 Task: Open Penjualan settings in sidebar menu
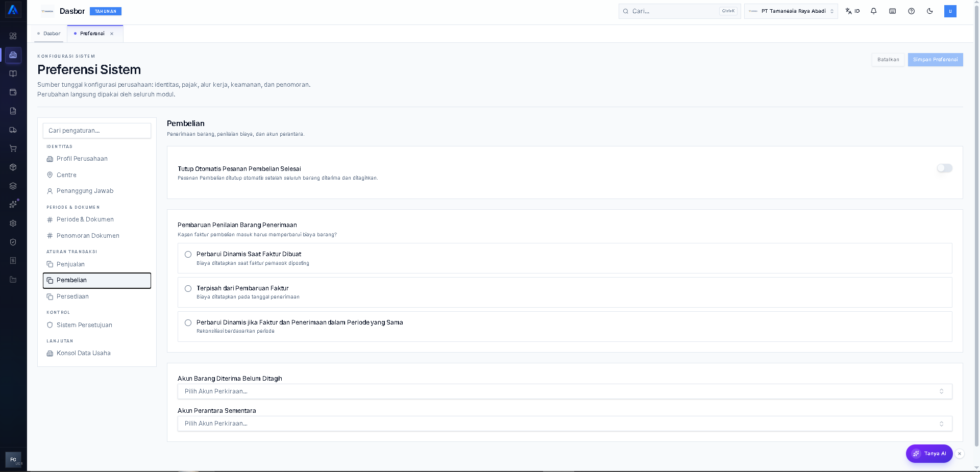97,264
